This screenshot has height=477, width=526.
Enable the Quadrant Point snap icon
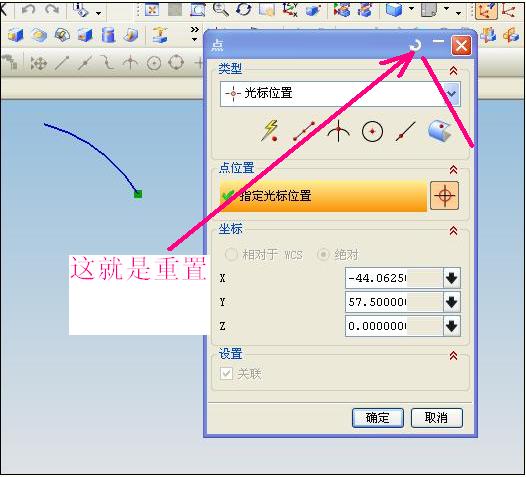[x=176, y=63]
